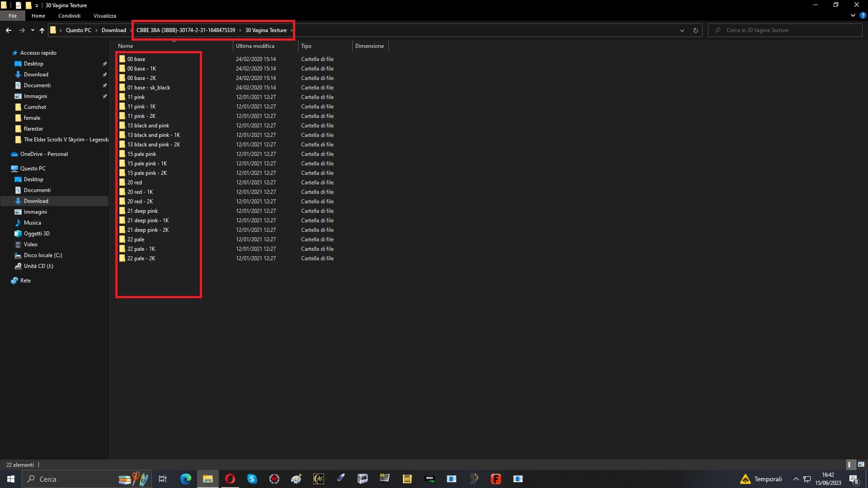The image size is (868, 488).
Task: Select the '20 red' folder icon
Action: tap(122, 183)
